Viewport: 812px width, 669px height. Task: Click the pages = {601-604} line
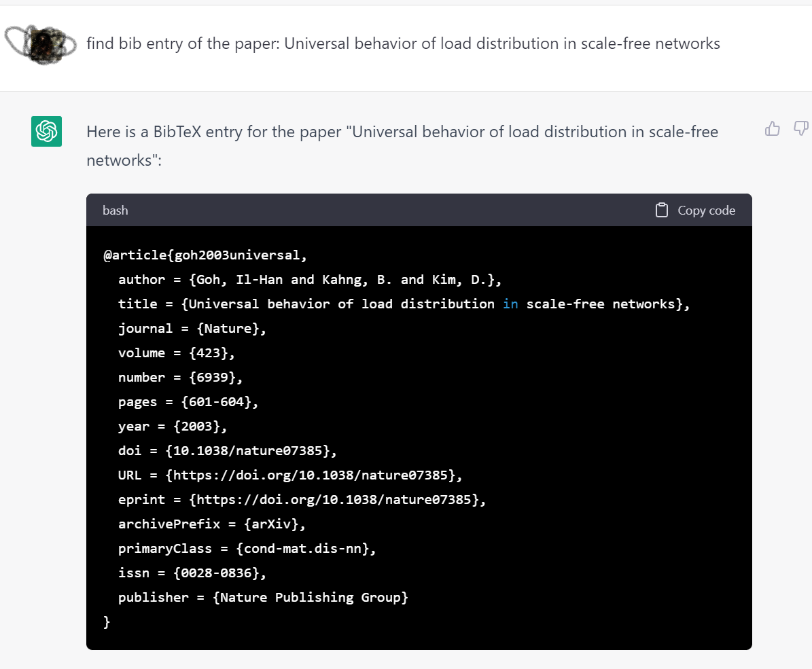(188, 402)
